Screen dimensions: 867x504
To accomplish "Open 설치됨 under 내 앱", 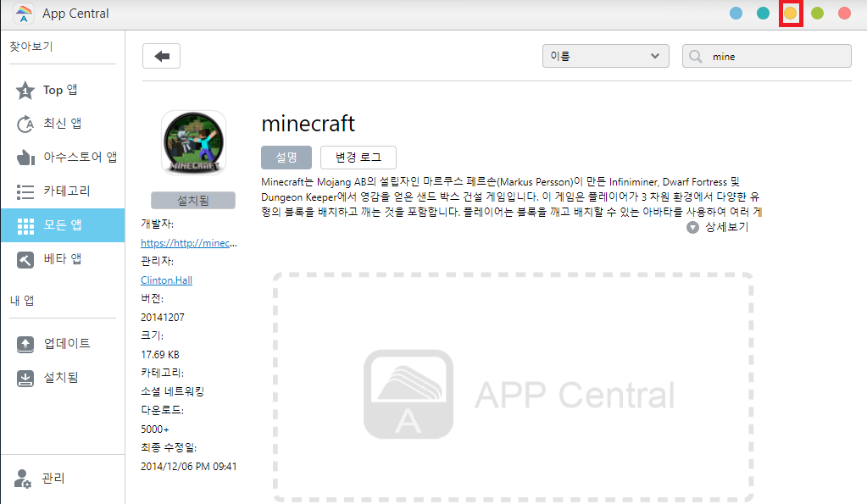I will [63, 378].
